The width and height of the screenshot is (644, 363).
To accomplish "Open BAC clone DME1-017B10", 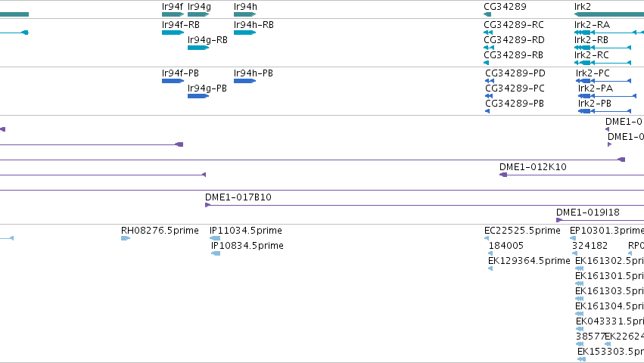I will pos(425,205).
